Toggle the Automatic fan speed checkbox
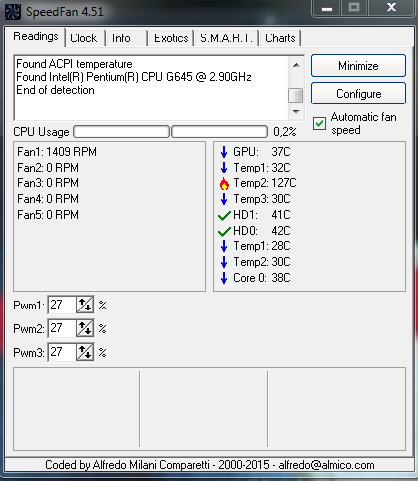The width and height of the screenshot is (418, 481). (x=319, y=123)
